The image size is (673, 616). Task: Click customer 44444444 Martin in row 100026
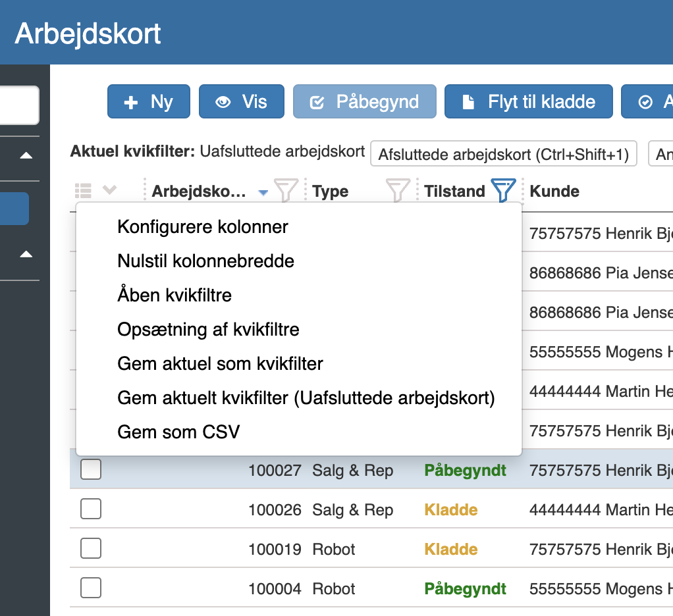601,510
